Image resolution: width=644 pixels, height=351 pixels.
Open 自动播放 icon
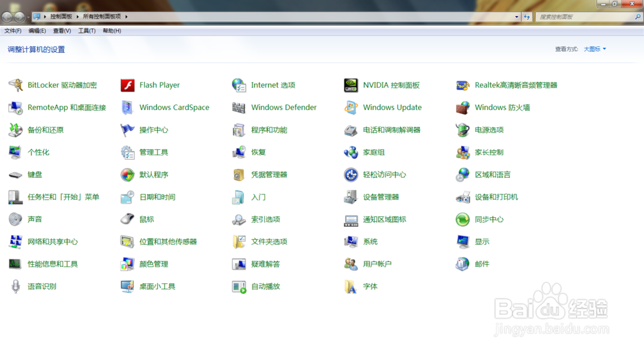(x=239, y=287)
